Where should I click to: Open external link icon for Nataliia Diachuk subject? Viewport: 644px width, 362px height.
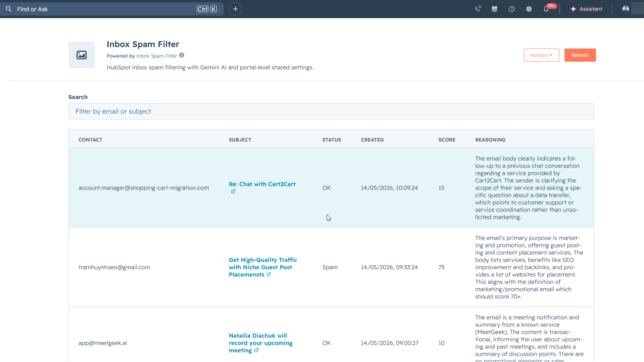pos(256,350)
